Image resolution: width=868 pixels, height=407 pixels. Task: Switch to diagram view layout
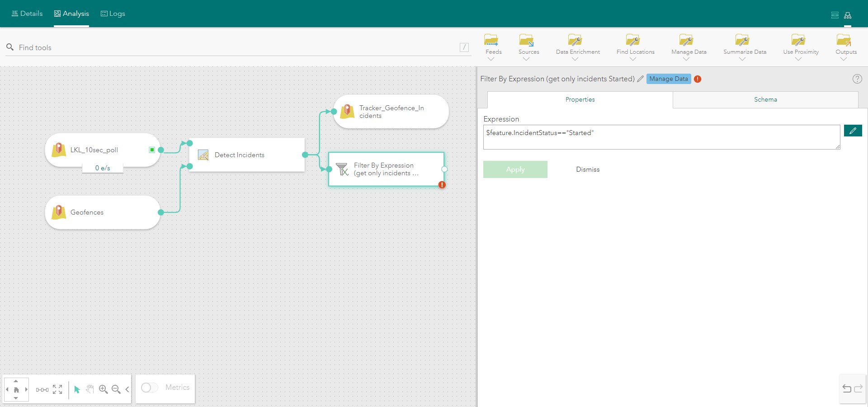(848, 15)
